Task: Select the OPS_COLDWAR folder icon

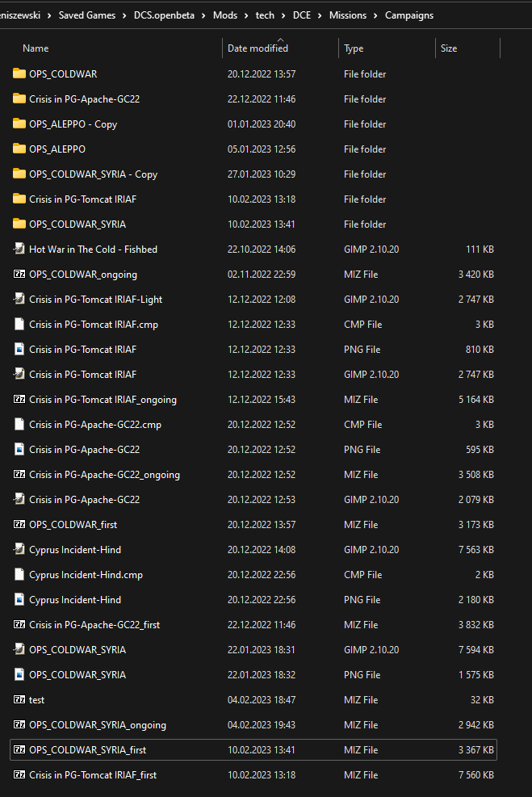Action: coord(19,73)
